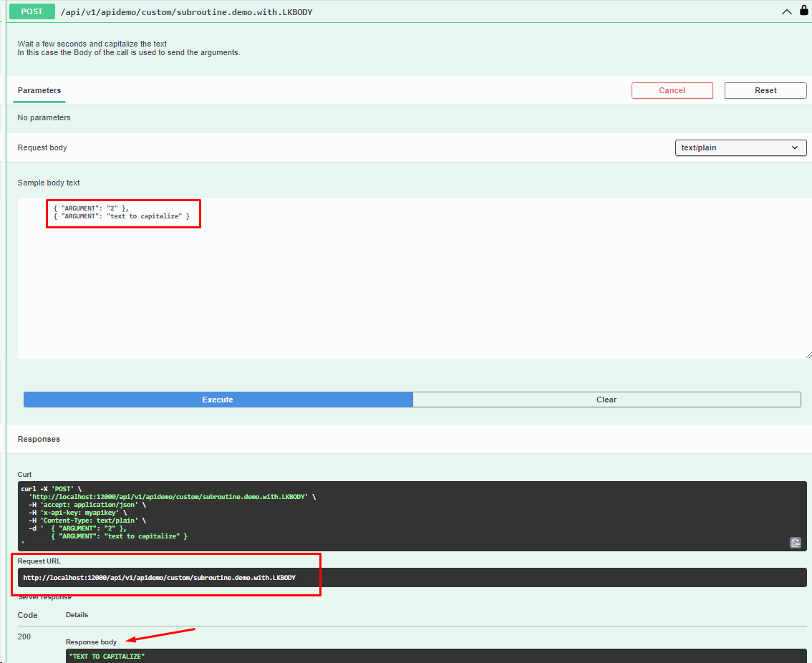This screenshot has width=812, height=663.
Task: Click the 200 response code
Action: [24, 637]
